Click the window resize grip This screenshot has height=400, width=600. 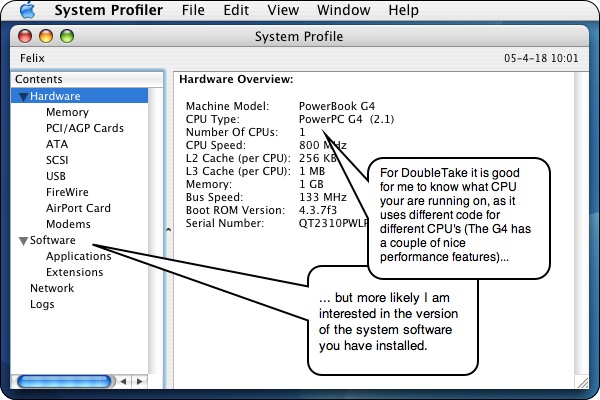(582, 382)
